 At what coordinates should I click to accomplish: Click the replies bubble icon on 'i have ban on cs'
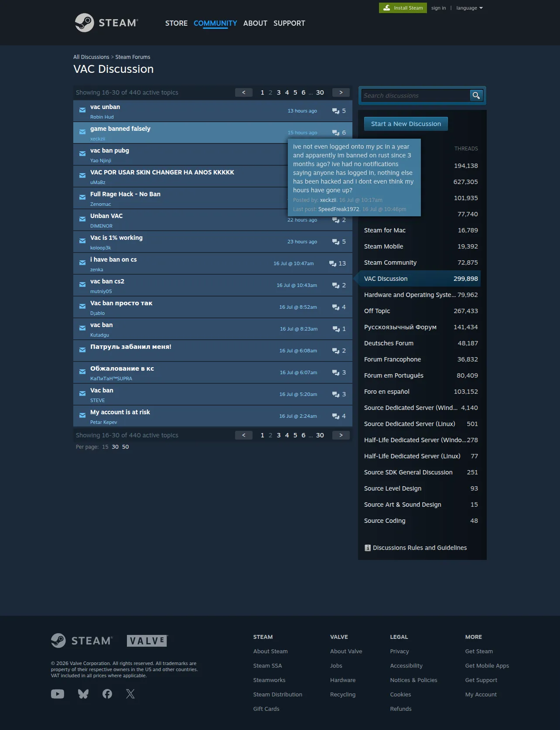333,263
